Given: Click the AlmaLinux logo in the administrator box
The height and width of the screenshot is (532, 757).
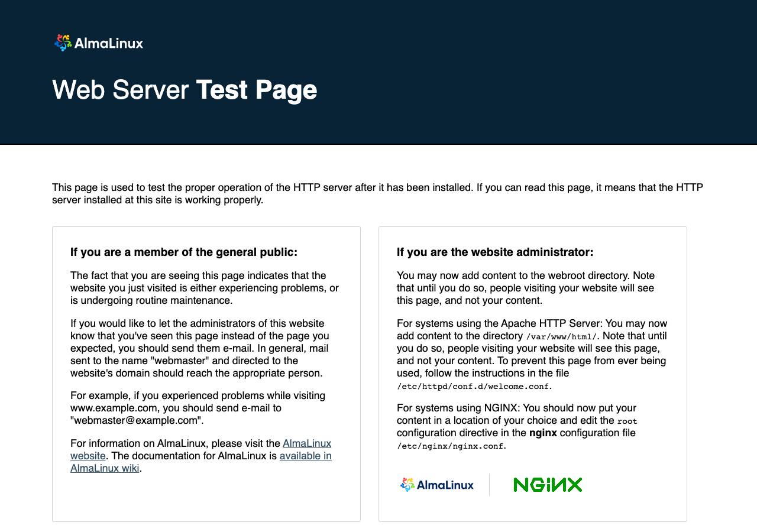Looking at the screenshot, I should [436, 485].
